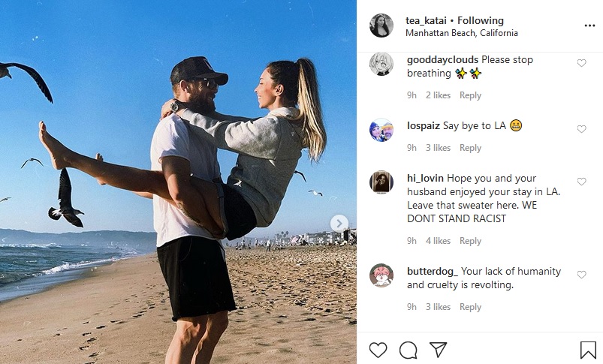Save the post with the bookmark icon
This screenshot has height=364, width=603.
tap(588, 350)
